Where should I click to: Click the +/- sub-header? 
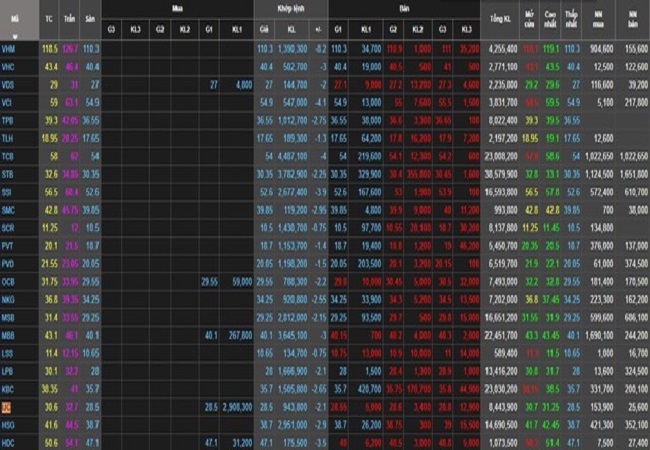(x=318, y=29)
